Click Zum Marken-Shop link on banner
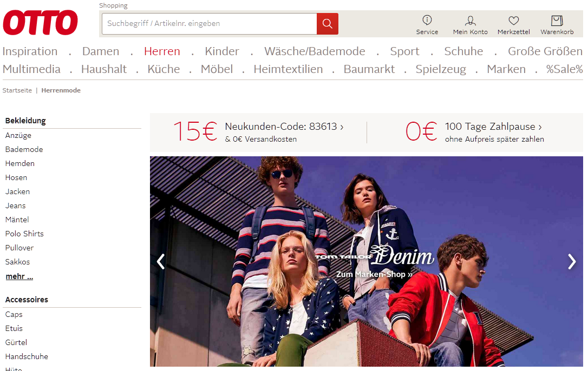This screenshot has height=371, width=588. tap(374, 274)
